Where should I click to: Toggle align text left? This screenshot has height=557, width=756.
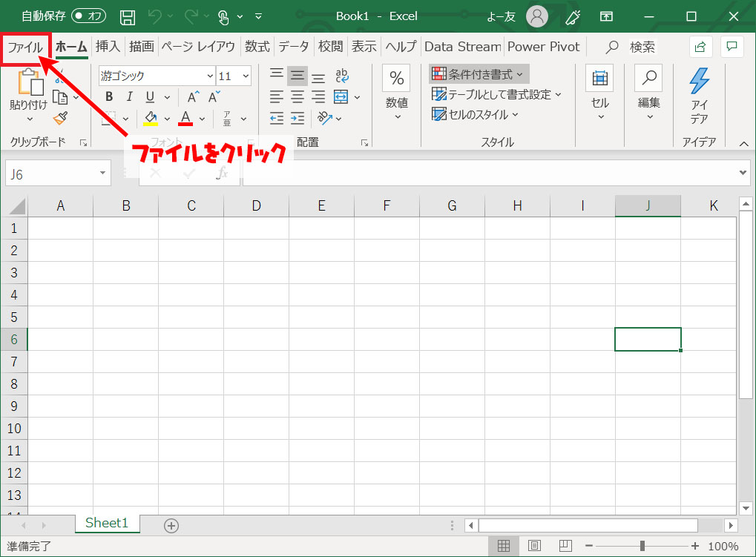click(276, 97)
